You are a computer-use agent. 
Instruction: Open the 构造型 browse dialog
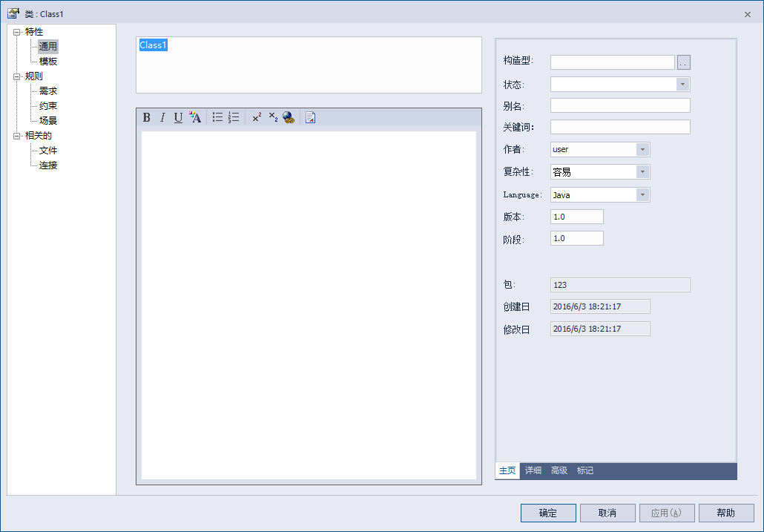(x=683, y=62)
